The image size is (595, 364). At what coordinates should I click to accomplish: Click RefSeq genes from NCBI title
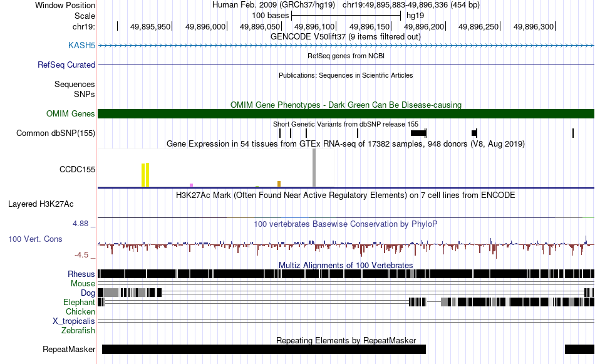(x=346, y=56)
